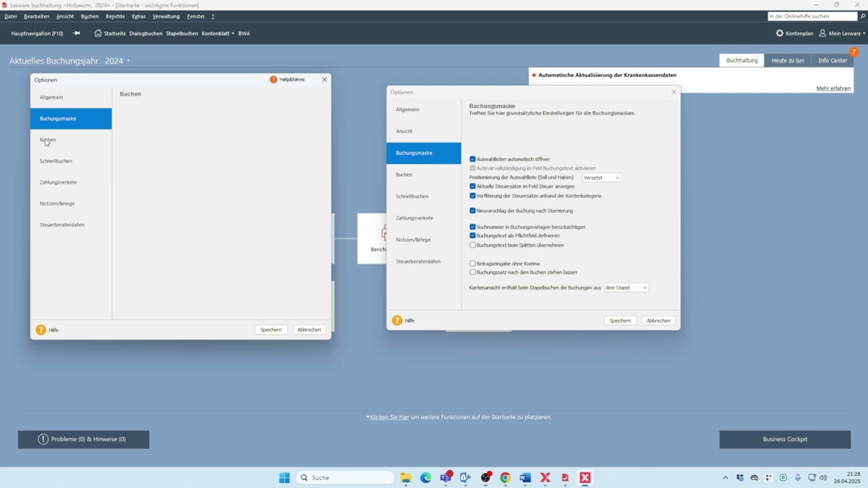
Task: Uncheck 'Auswahllisten automatisch öffnen'
Action: (x=473, y=159)
